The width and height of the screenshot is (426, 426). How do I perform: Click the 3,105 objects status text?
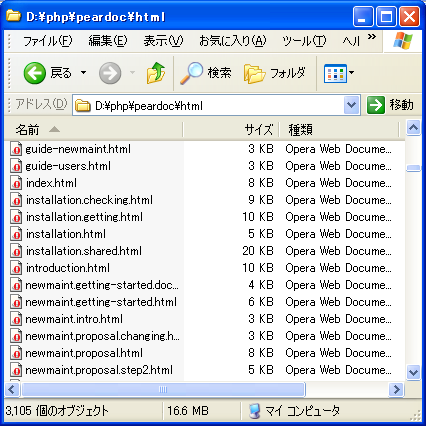click(x=57, y=411)
